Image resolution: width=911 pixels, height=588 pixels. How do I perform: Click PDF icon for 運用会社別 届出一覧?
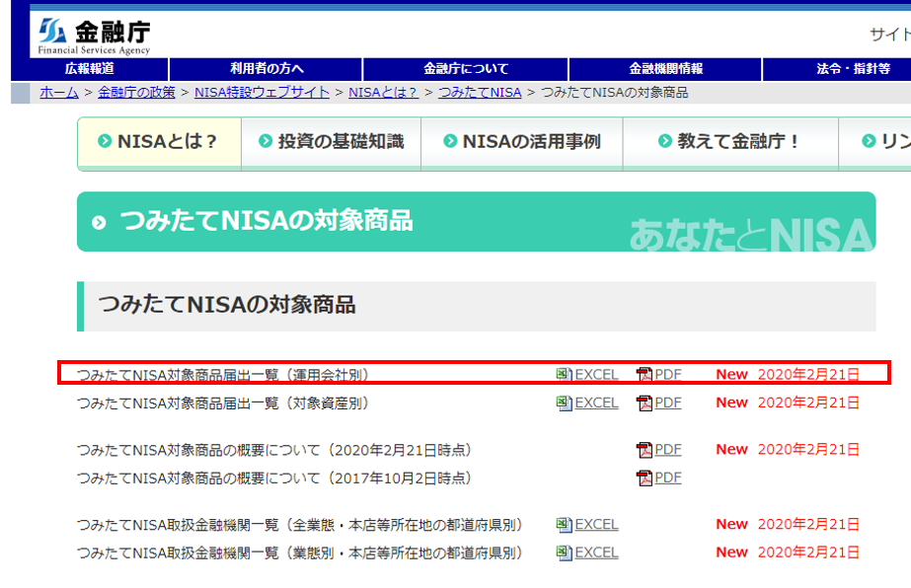point(645,375)
